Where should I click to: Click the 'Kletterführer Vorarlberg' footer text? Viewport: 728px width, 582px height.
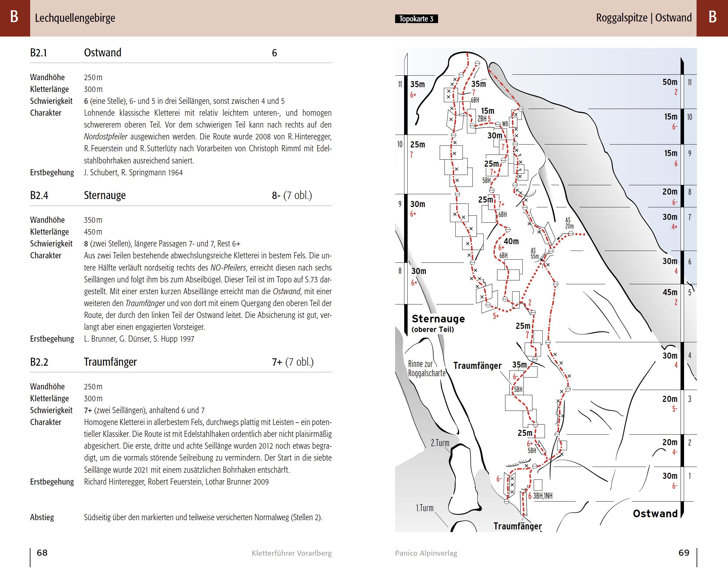pos(292,553)
